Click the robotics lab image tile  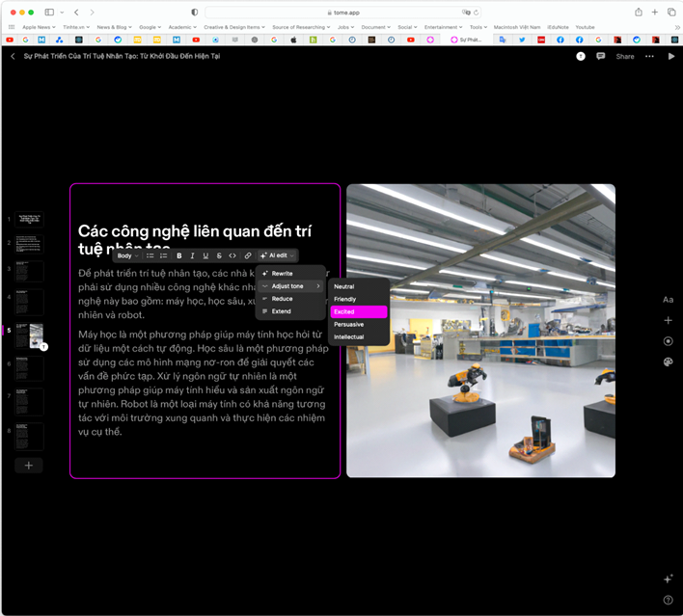(480, 331)
